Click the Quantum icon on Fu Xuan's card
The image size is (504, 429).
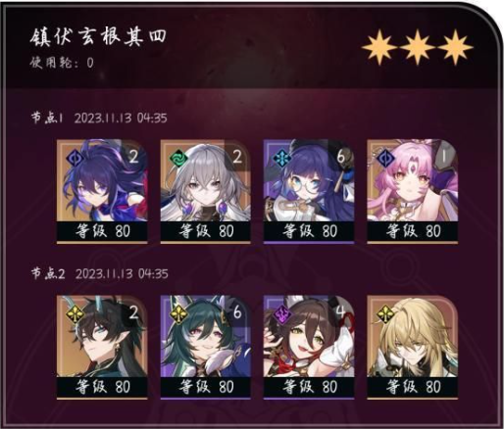coord(385,158)
